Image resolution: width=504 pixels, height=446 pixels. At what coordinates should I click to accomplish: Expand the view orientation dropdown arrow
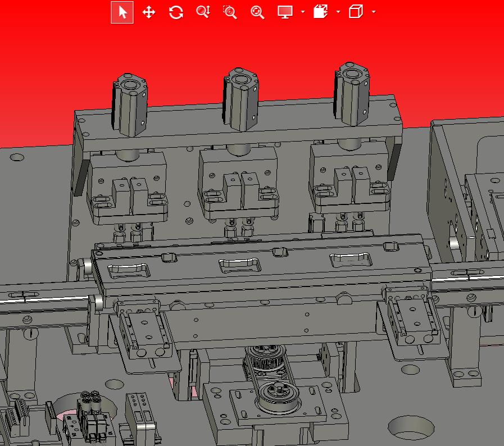pyautogui.click(x=338, y=12)
